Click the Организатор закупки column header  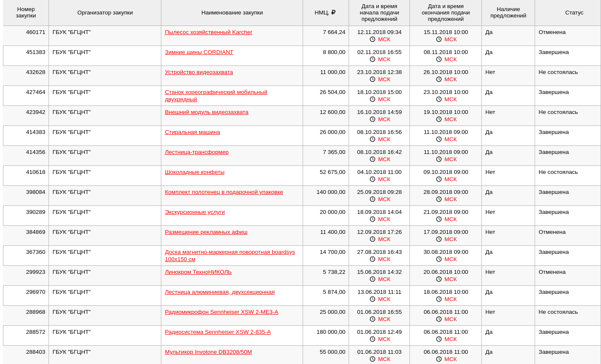pyautogui.click(x=105, y=13)
